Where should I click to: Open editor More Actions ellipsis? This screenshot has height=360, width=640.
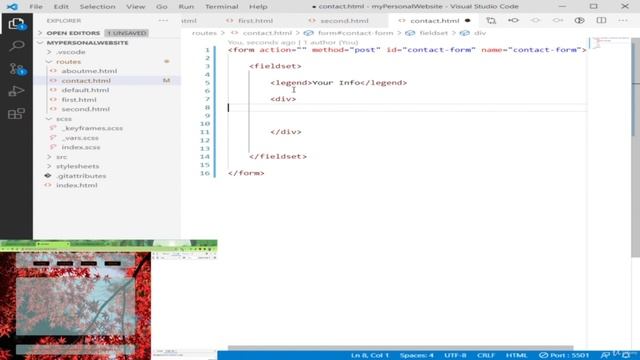pyautogui.click(x=623, y=20)
